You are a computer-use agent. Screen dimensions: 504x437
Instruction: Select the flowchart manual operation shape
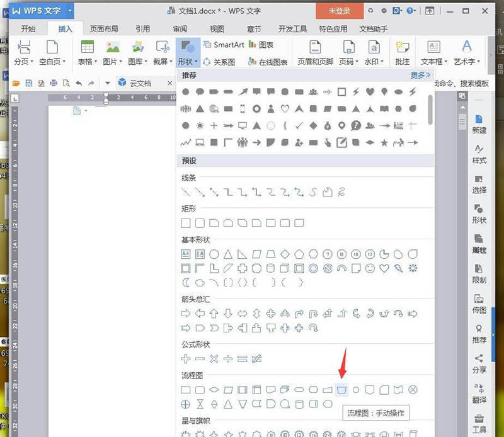tap(341, 390)
